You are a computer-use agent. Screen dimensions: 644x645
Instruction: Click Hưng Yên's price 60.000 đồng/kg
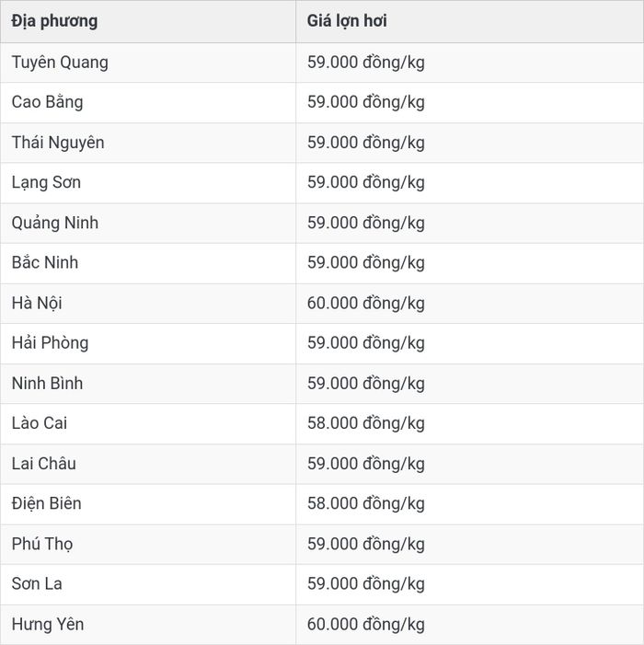pyautogui.click(x=365, y=625)
